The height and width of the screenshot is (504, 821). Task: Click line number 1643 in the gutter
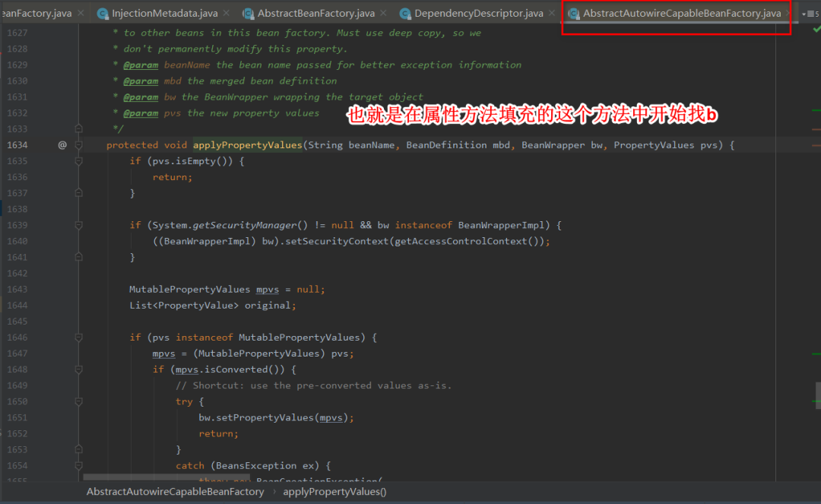tap(17, 289)
